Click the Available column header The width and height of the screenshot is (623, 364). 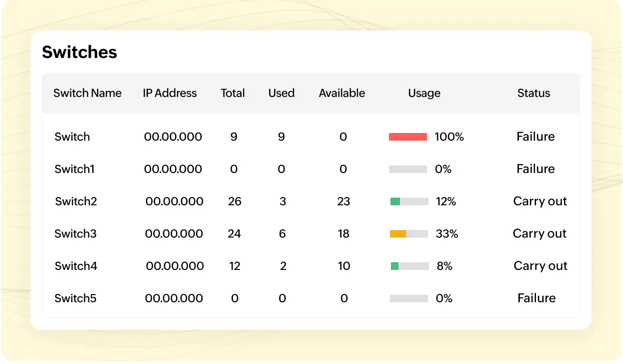[342, 93]
